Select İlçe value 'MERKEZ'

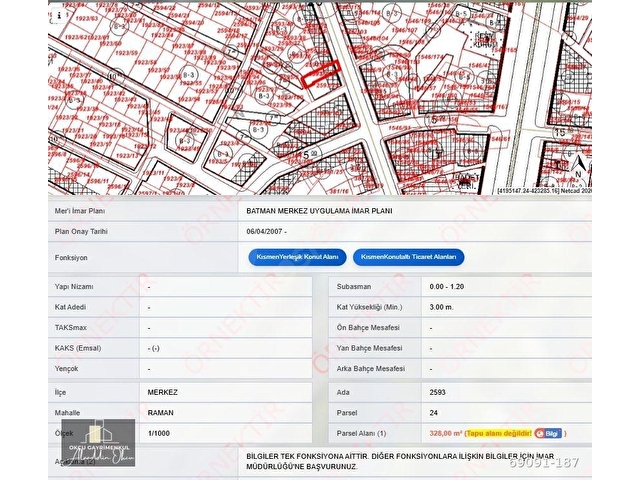(162, 392)
